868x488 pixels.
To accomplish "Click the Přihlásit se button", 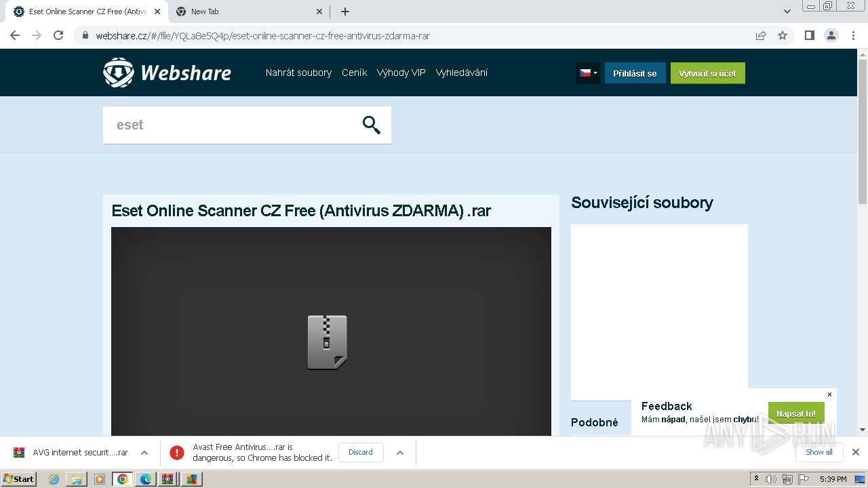I will pyautogui.click(x=635, y=73).
